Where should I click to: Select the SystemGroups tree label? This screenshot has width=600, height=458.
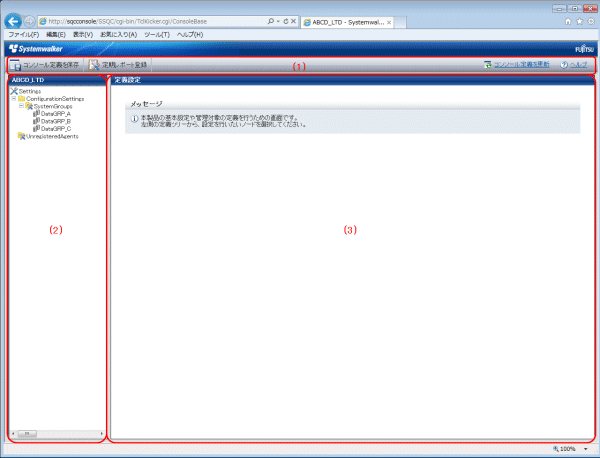click(x=53, y=106)
